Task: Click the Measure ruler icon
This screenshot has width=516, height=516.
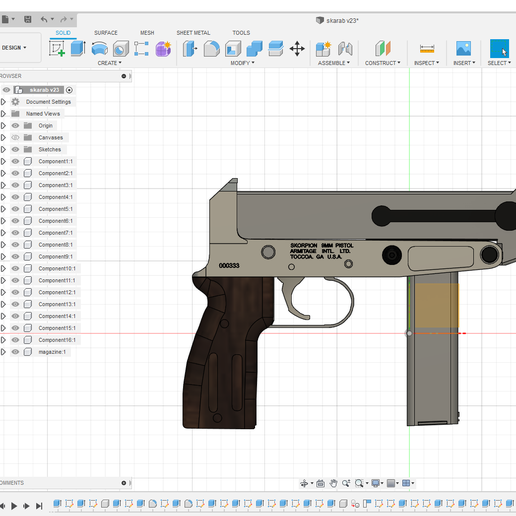Action: (427, 49)
